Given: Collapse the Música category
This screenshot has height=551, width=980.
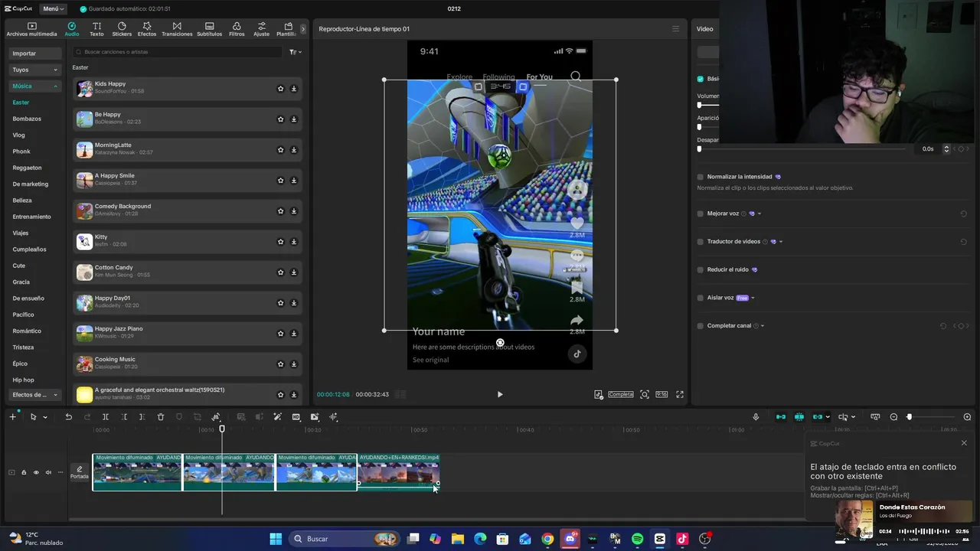Looking at the screenshot, I should click(35, 86).
